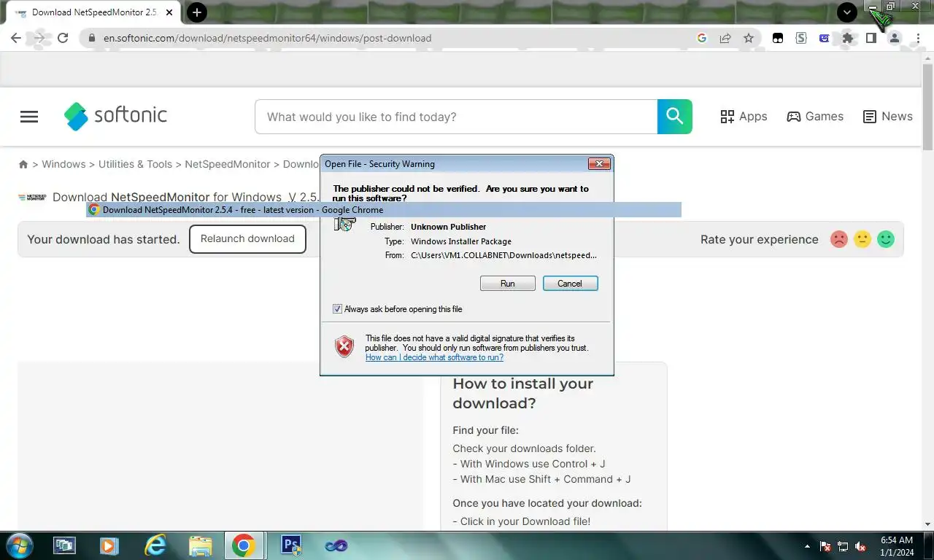
Task: Close the NetSpeedMonitor browser tab
Action: pos(169,12)
